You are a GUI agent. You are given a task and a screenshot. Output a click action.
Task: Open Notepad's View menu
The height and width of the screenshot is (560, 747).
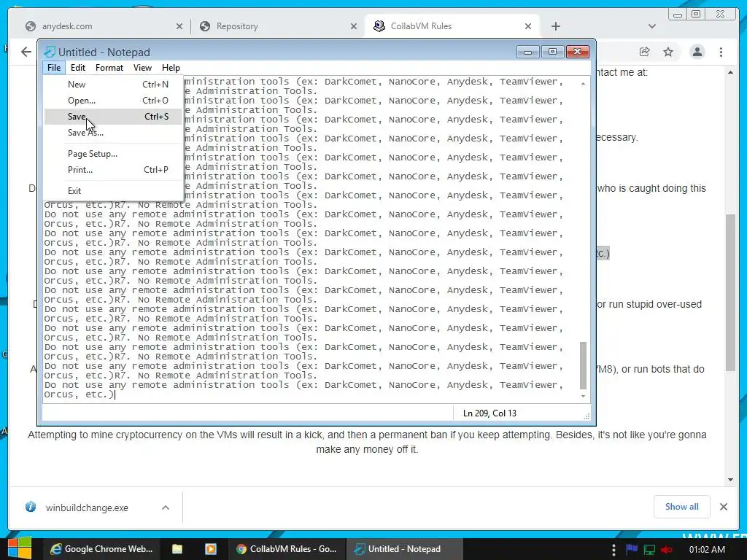tap(142, 68)
